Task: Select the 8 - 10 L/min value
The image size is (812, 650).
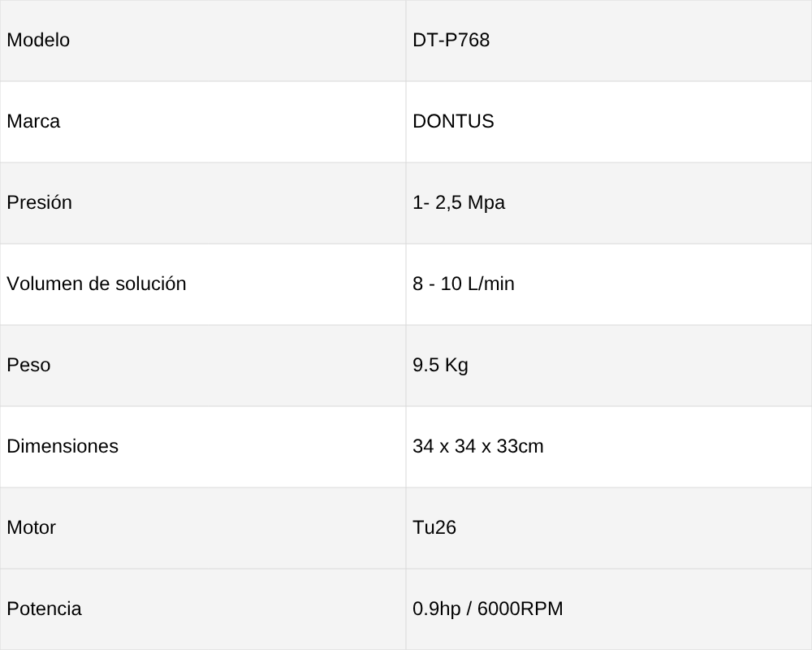Action: tap(464, 284)
